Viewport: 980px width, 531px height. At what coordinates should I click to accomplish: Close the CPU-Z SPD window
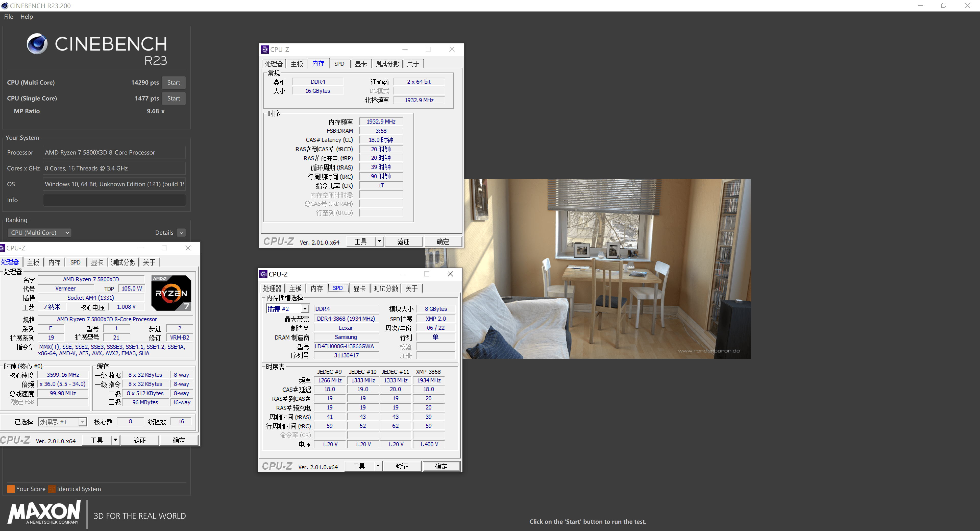point(450,274)
